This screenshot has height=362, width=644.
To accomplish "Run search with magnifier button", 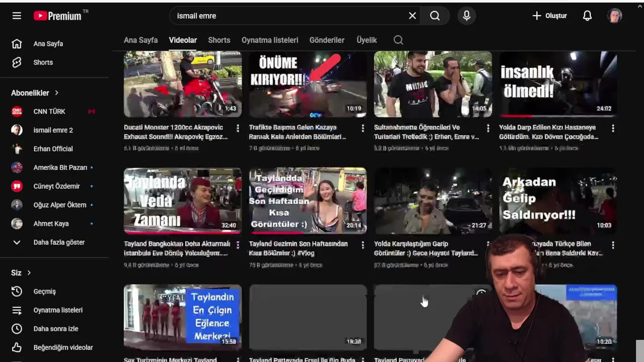I will click(435, 16).
